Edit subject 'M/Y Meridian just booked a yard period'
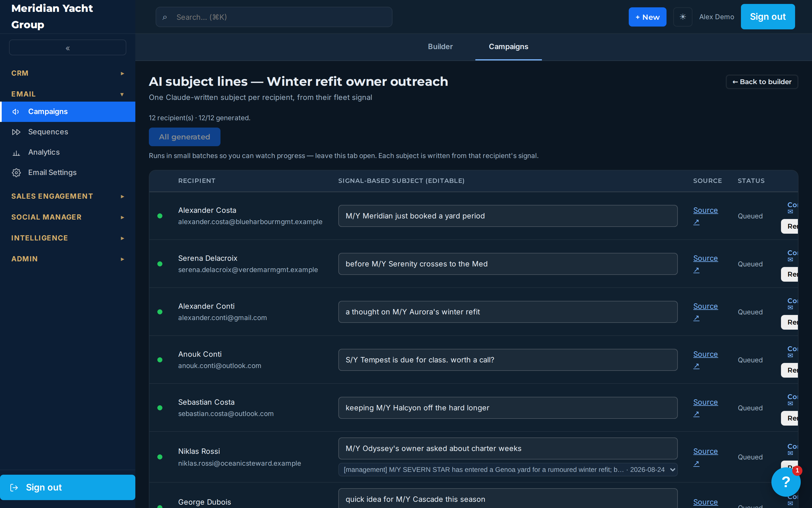The image size is (812, 508). [x=508, y=216]
